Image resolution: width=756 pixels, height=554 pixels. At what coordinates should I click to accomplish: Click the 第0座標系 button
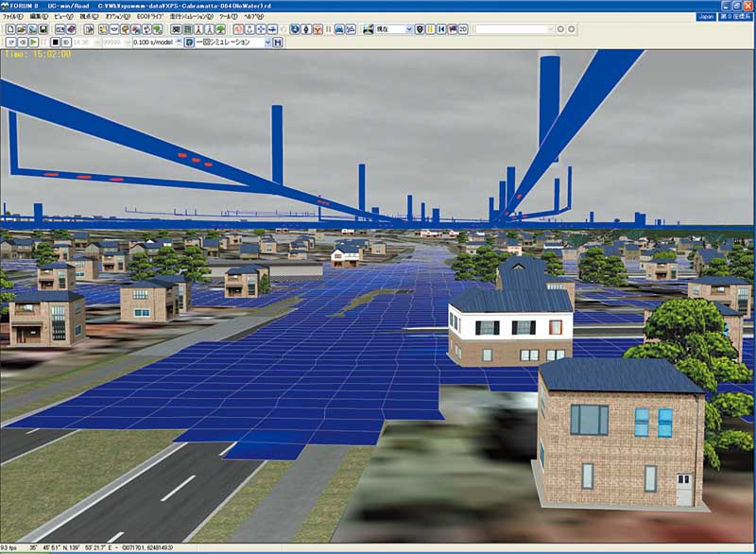point(735,16)
